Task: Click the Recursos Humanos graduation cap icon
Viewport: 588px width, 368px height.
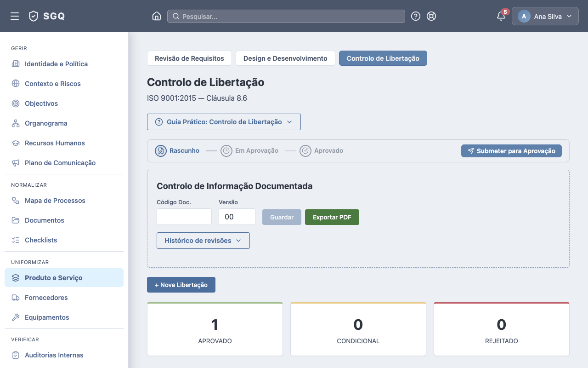Action: click(x=16, y=143)
